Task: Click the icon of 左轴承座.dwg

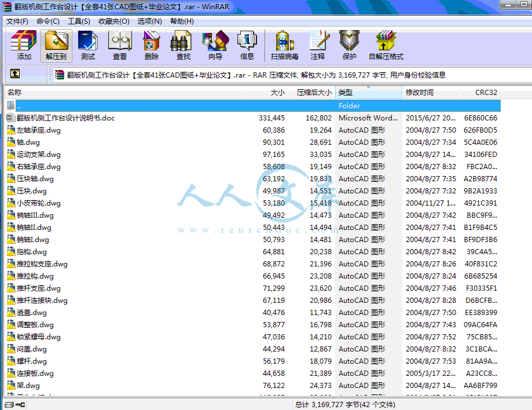Action: pyautogui.click(x=11, y=130)
